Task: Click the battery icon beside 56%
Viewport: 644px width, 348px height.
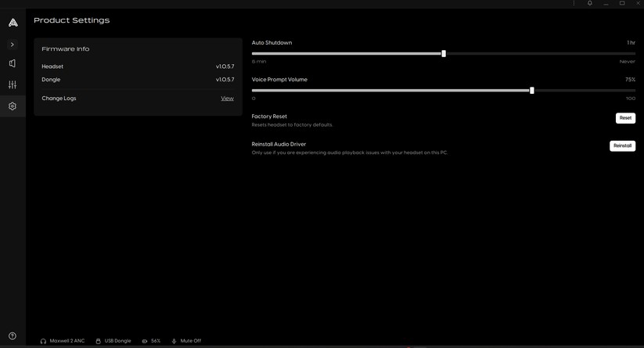Action: pyautogui.click(x=145, y=342)
